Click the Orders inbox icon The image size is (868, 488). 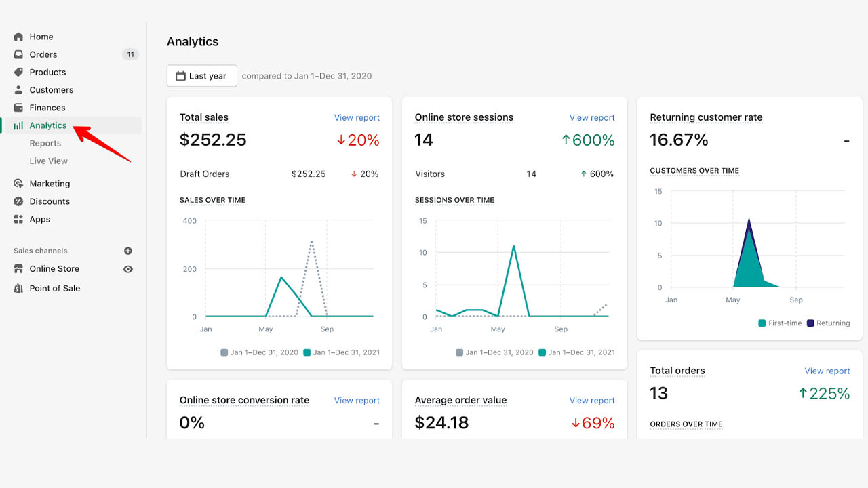18,54
